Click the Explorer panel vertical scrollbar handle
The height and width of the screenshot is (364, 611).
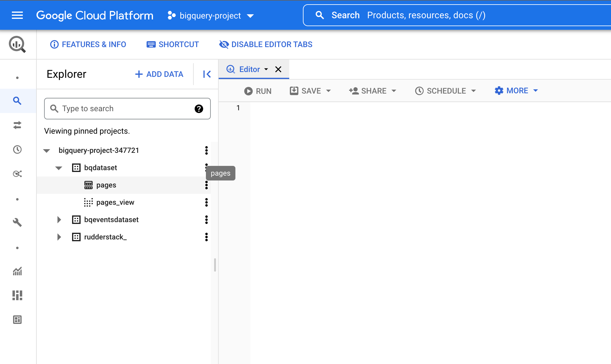tap(215, 265)
